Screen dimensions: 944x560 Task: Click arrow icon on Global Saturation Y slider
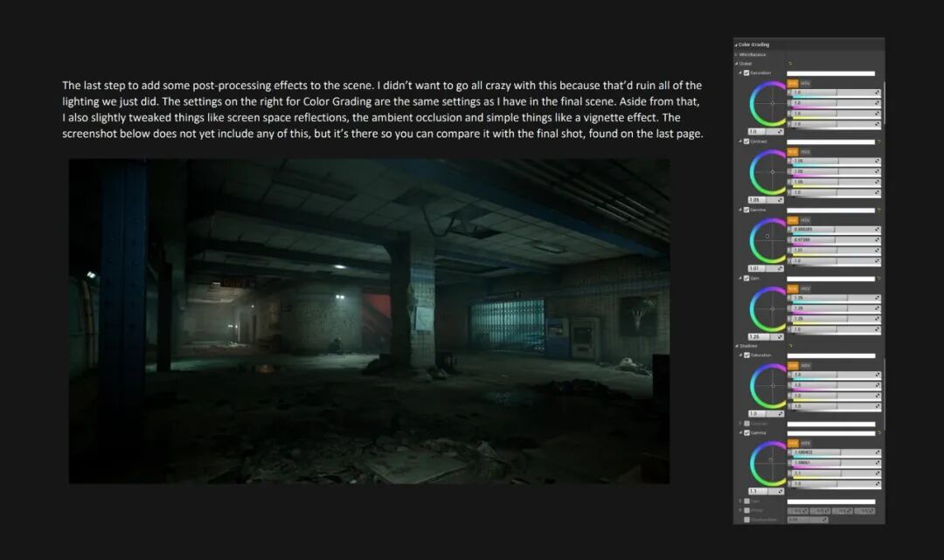point(878,124)
